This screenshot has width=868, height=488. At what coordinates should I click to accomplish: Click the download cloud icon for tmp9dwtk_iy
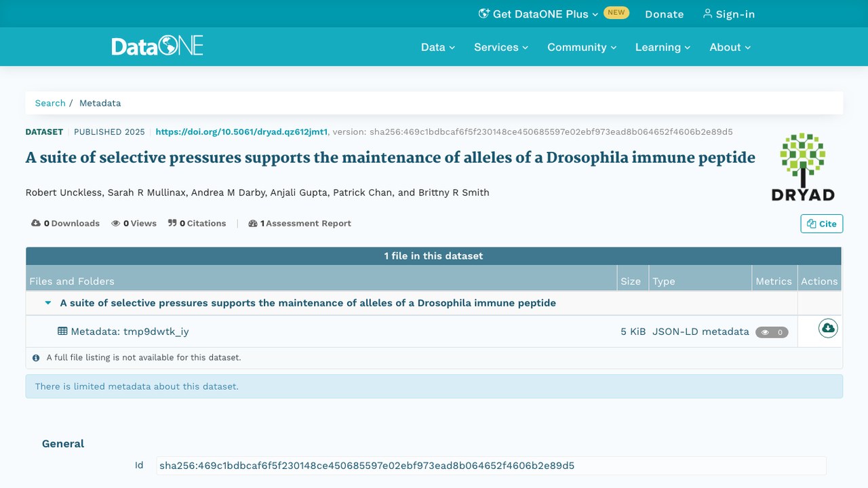[x=828, y=328]
